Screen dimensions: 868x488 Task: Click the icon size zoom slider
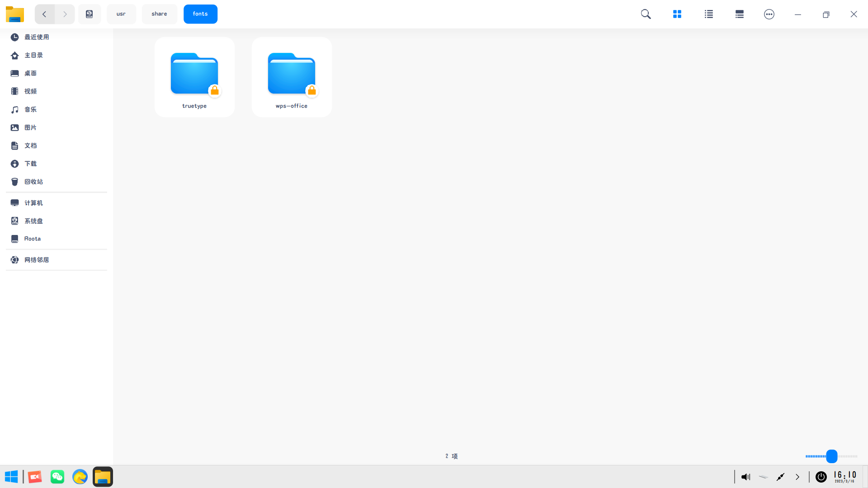(x=831, y=456)
